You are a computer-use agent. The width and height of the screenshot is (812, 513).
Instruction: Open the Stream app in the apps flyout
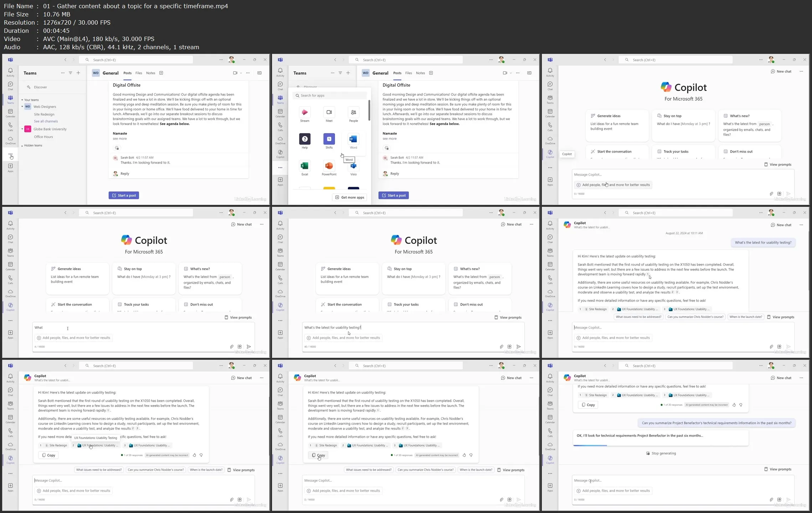coord(304,112)
